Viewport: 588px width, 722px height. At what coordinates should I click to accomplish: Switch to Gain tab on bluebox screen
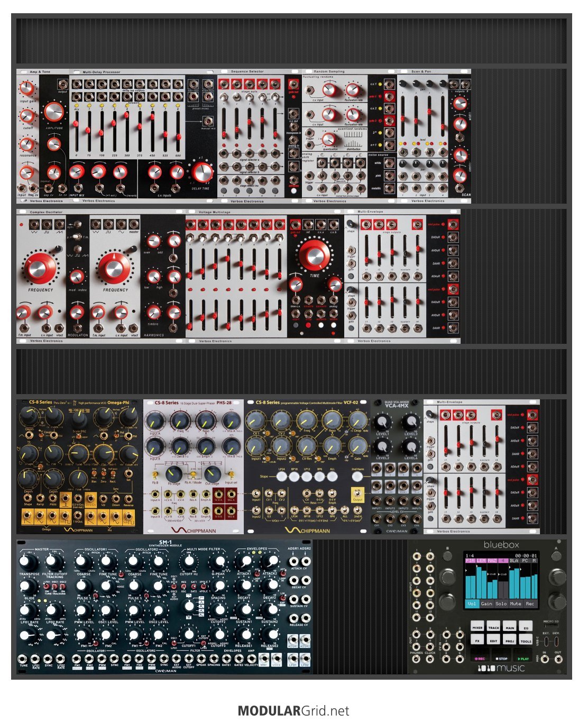(x=486, y=604)
